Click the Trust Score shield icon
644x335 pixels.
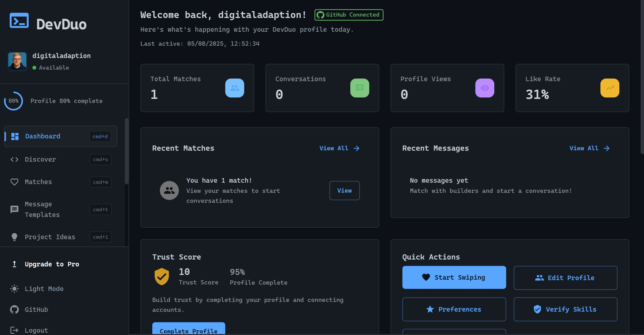(x=162, y=277)
